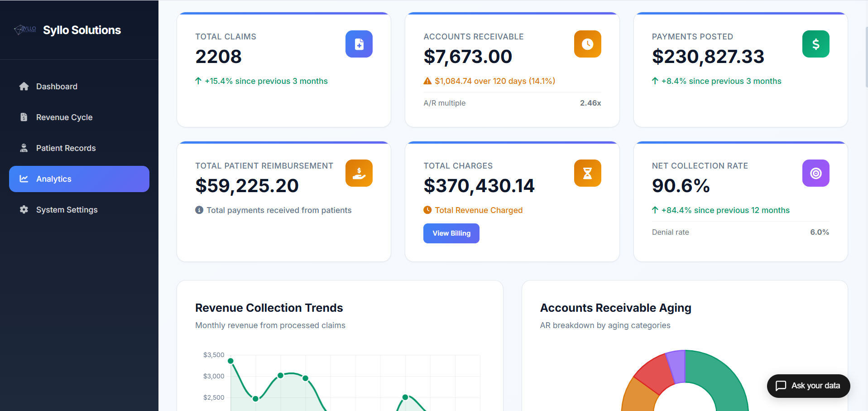Click the 2208 total claims value
This screenshot has width=868, height=411.
pyautogui.click(x=219, y=57)
